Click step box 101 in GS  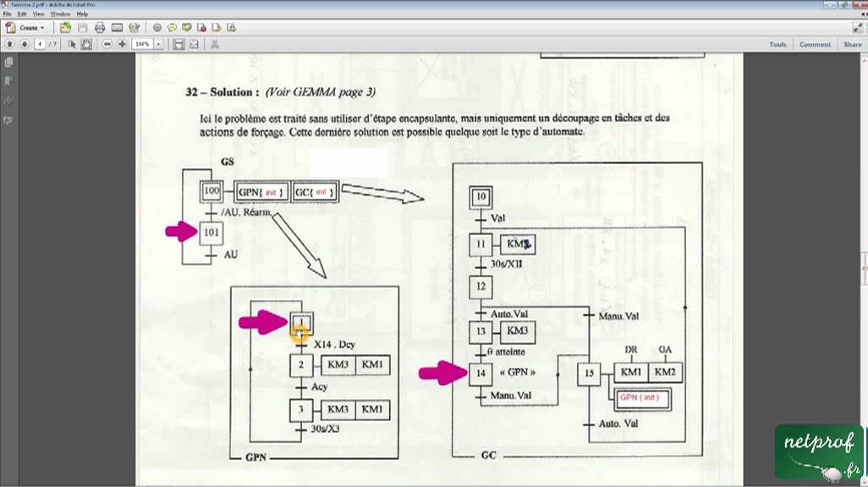(x=212, y=233)
